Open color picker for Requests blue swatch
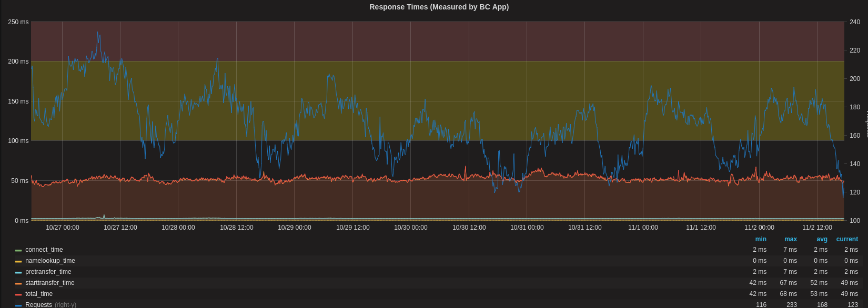Image resolution: width=868 pixels, height=308 pixels. coord(18,306)
